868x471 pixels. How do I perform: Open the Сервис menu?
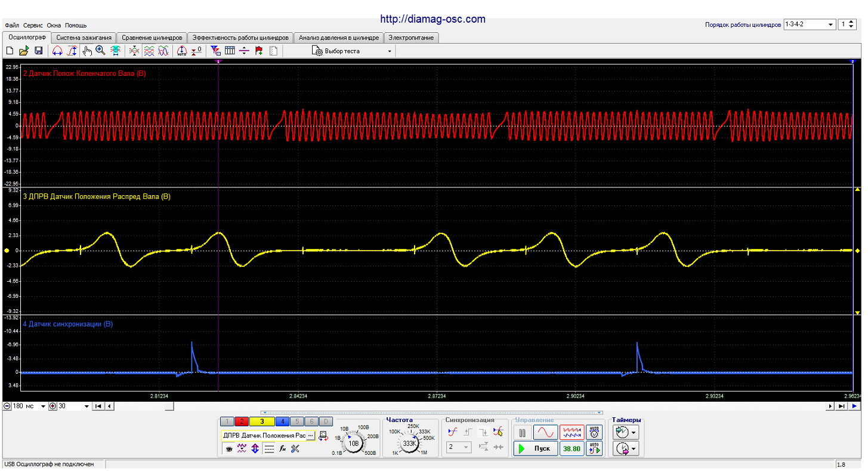33,25
